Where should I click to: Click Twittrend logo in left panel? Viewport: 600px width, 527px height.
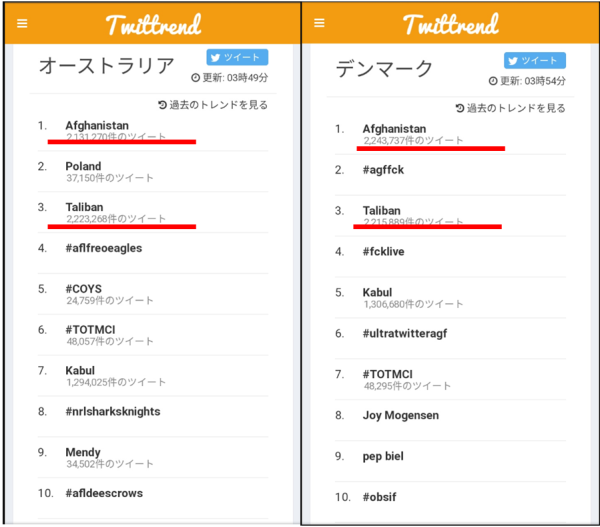point(153,25)
